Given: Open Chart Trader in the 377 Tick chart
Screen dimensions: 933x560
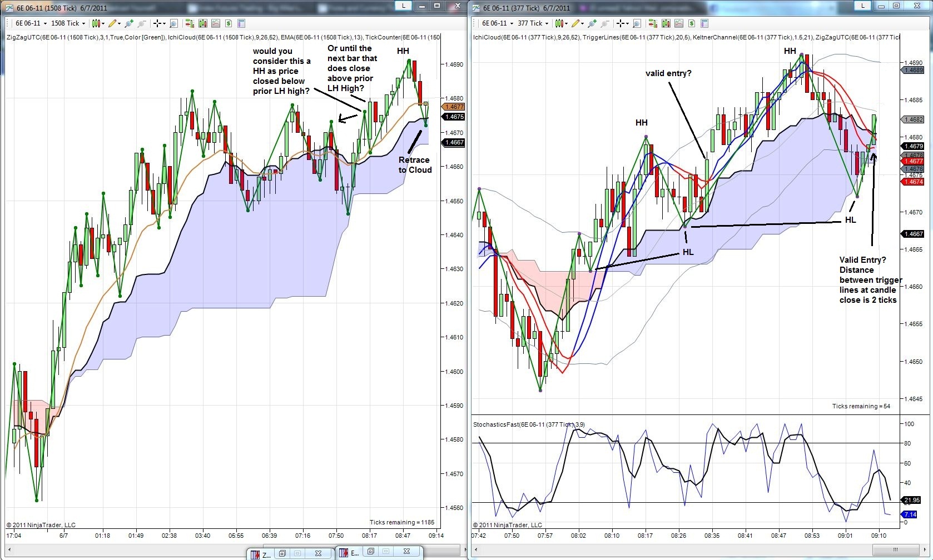Looking at the screenshot, I should (653, 23).
